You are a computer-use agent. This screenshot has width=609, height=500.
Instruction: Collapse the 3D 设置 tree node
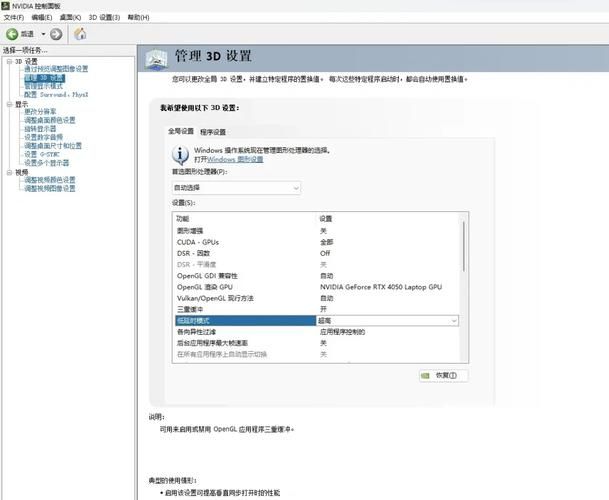point(6,61)
